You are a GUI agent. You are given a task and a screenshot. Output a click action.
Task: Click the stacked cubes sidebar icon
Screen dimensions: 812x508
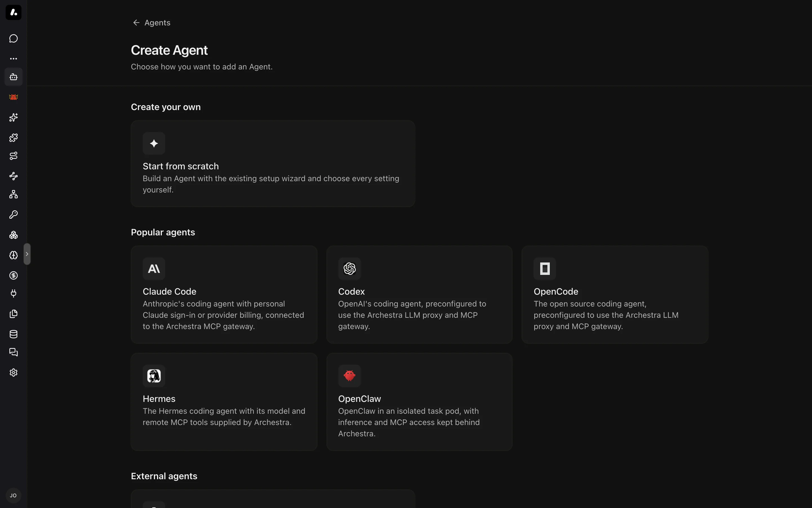[x=14, y=235]
